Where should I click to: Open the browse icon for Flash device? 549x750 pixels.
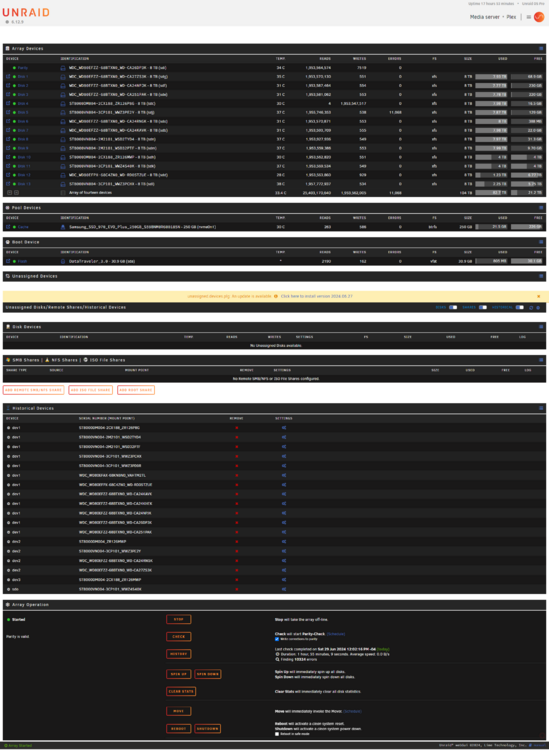[x=8, y=261]
